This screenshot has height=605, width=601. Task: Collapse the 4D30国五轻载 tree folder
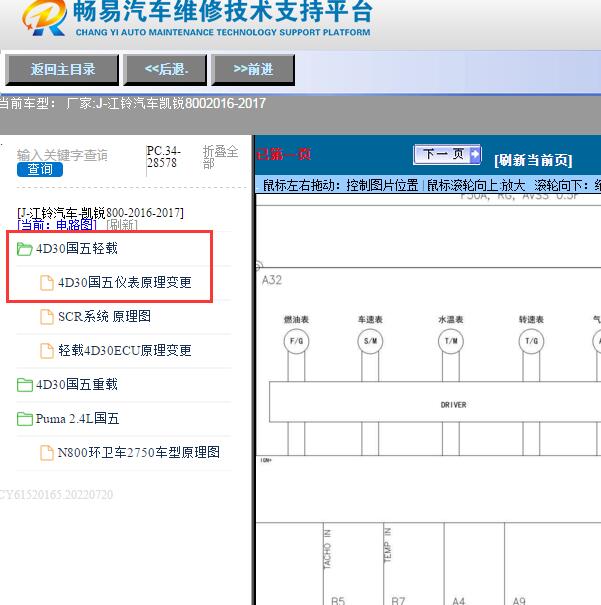tap(76, 248)
